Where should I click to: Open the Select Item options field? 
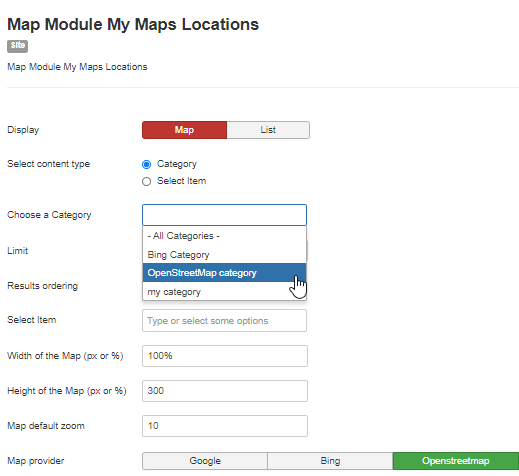click(x=224, y=321)
